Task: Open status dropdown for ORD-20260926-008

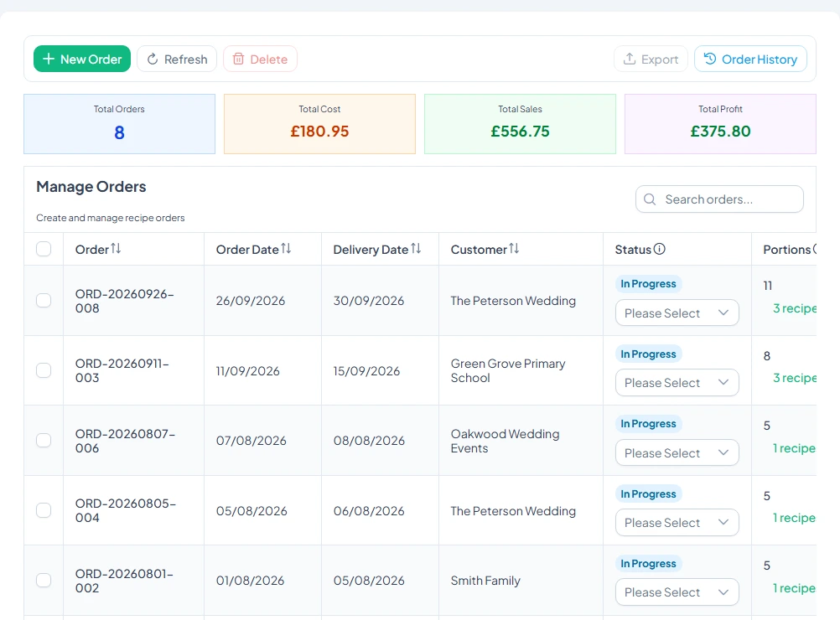Action: 677,313
